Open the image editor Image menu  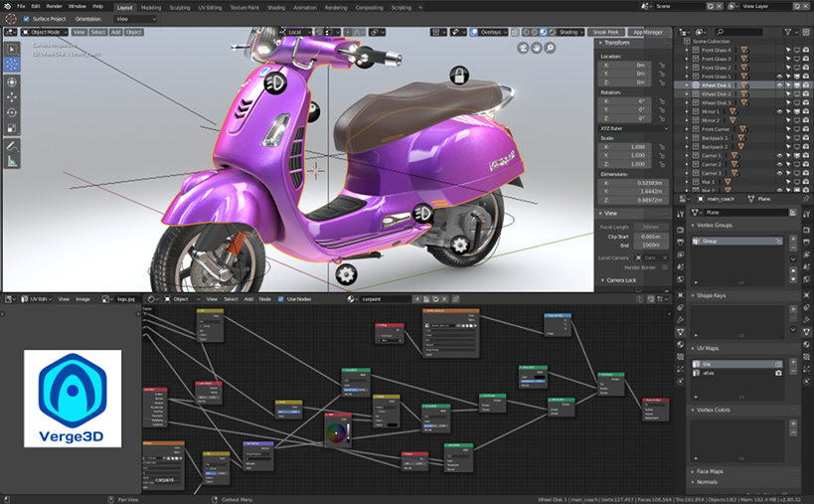click(x=83, y=299)
